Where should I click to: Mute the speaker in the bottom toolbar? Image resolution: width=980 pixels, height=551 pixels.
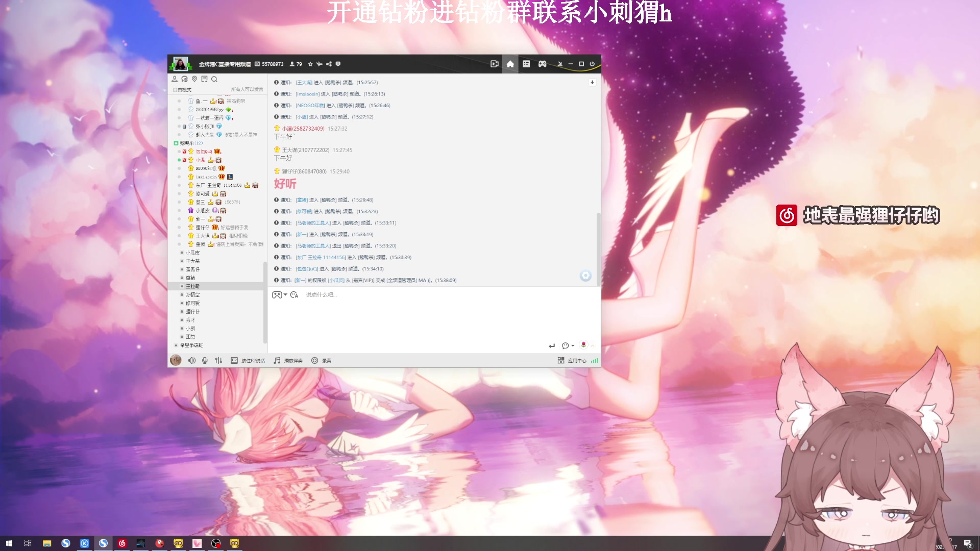191,360
